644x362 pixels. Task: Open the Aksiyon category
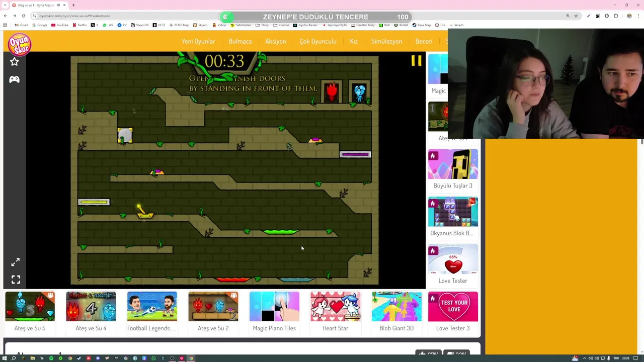click(x=276, y=41)
